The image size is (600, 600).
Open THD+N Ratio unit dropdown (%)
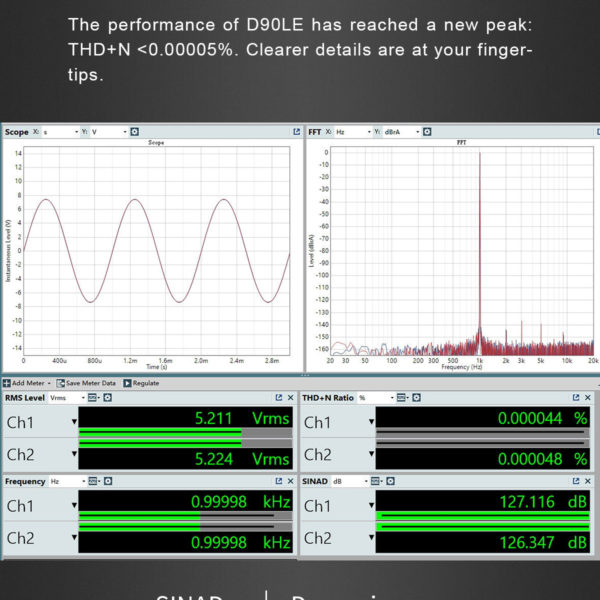[x=376, y=398]
